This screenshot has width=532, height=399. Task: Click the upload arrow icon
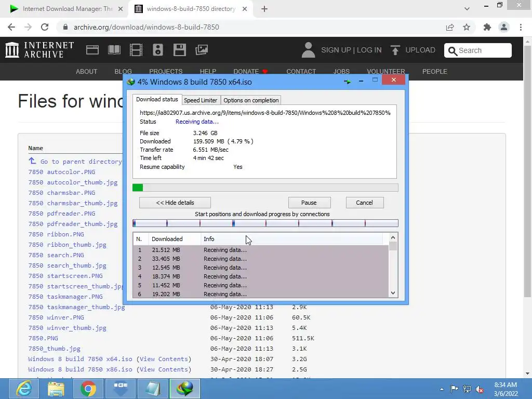395,50
